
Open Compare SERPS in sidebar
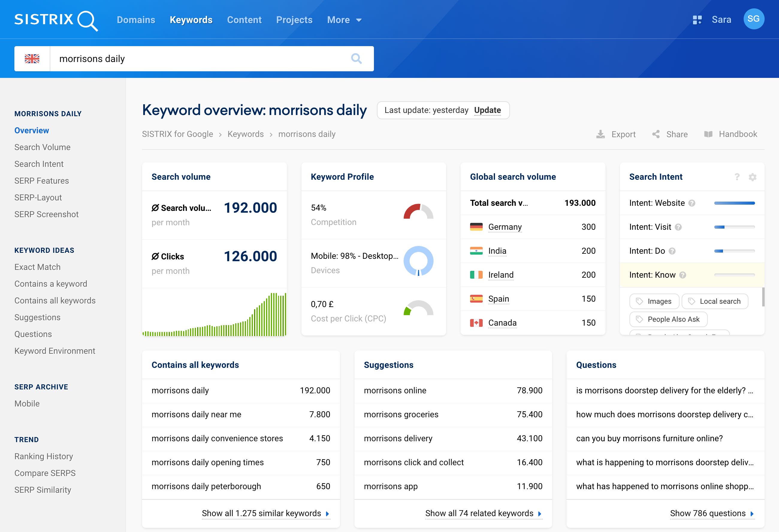point(45,473)
